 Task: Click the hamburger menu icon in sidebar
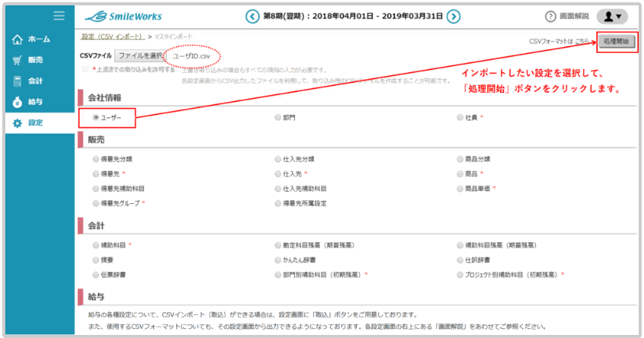(58, 15)
